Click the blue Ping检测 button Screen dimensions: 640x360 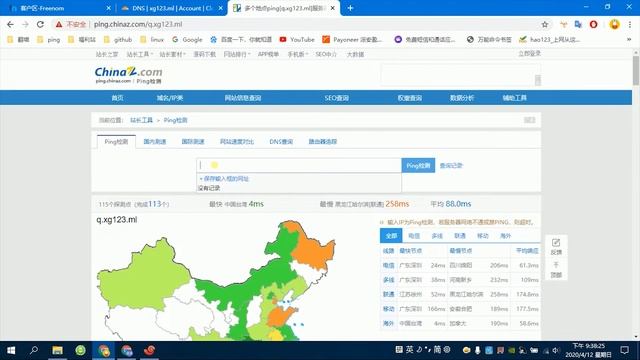[418, 165]
